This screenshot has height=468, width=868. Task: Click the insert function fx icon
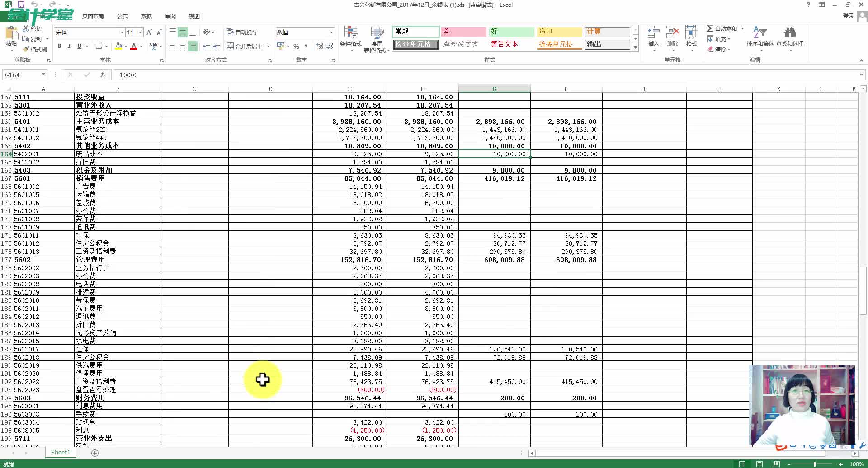point(103,75)
